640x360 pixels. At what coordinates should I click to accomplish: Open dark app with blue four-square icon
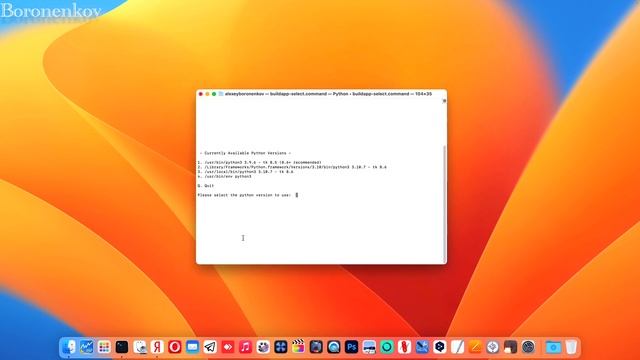point(281,347)
